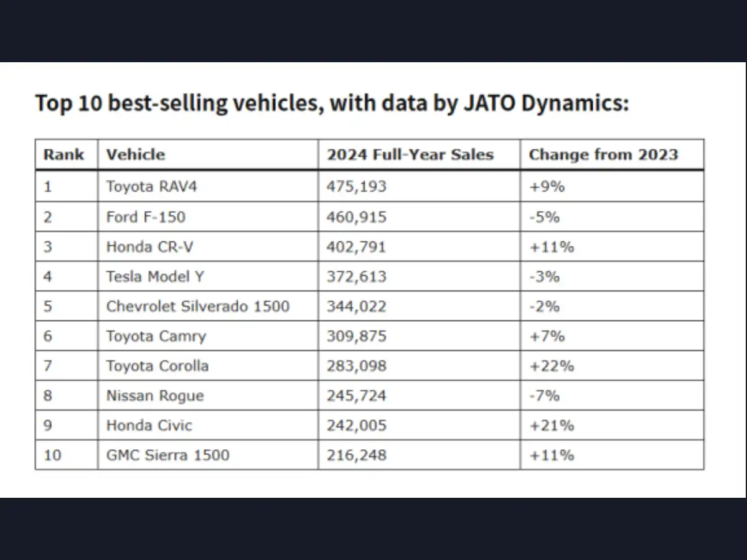Select the 2024 Full-Year Sales header
This screenshot has height=560, width=747.
click(410, 155)
